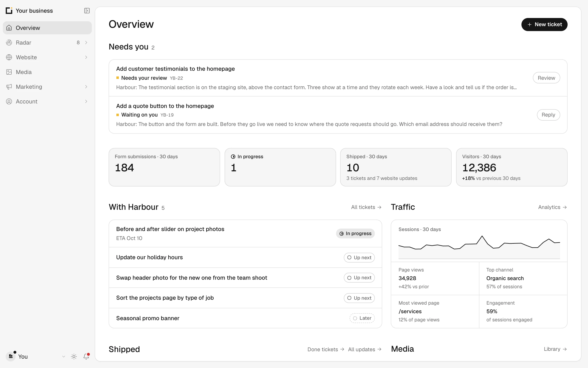Viewport: 588px width, 368px height.
Task: Click the Media image icon
Action: (x=9, y=72)
